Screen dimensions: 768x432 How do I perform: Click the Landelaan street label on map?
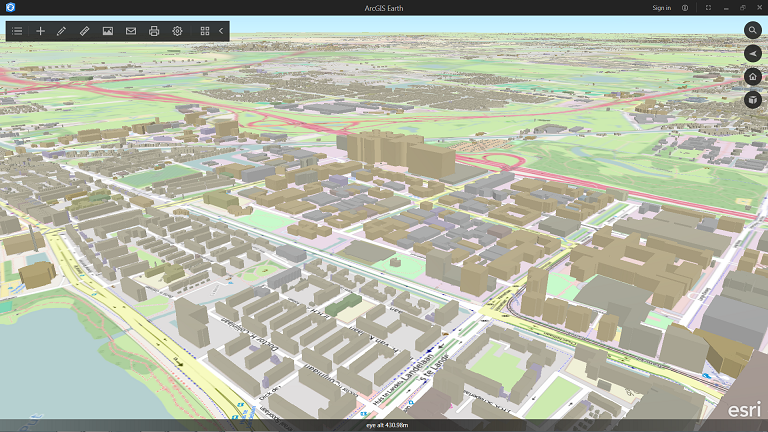pyautogui.click(x=418, y=366)
